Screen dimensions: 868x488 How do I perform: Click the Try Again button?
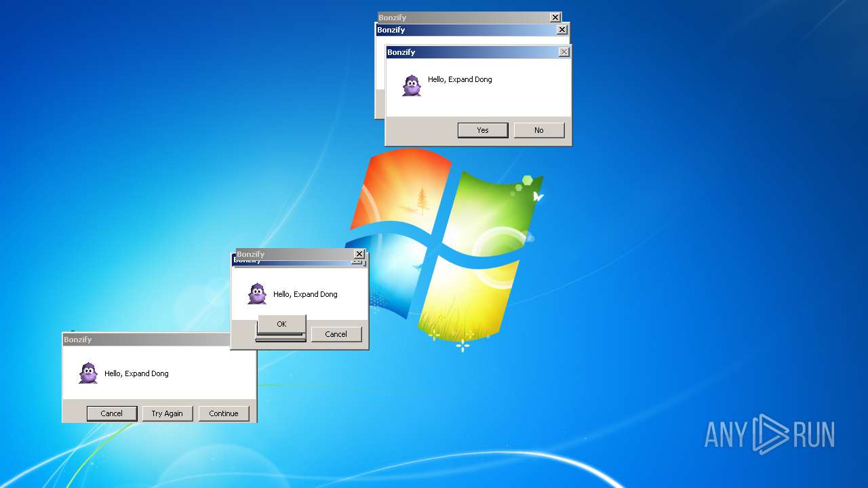(167, 413)
